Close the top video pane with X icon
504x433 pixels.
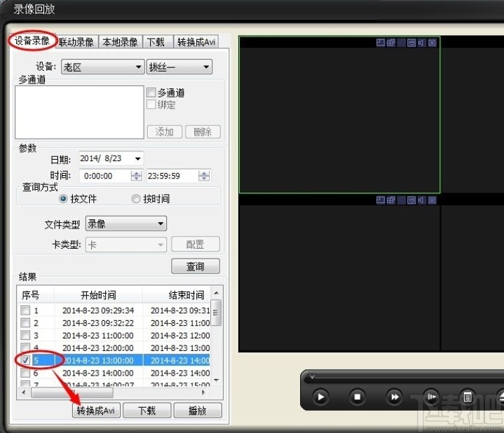[x=433, y=43]
